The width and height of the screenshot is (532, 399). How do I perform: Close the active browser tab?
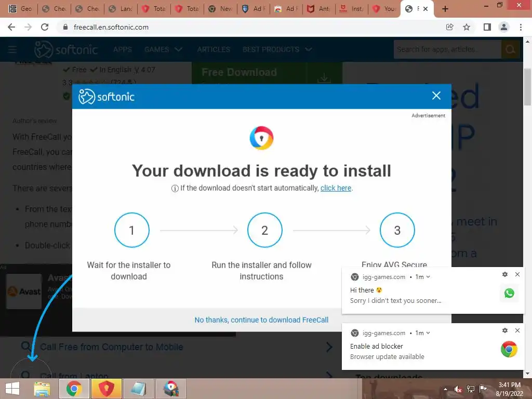point(425,9)
